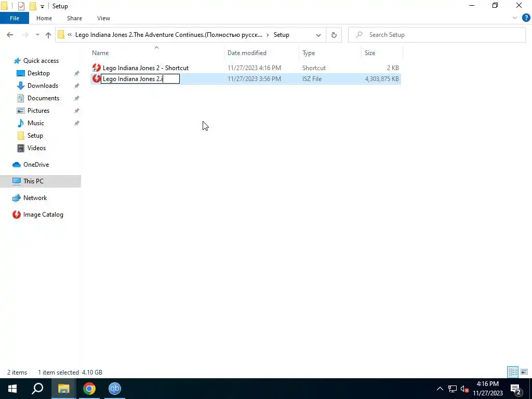This screenshot has height=399, width=532.
Task: Click Setup in the address breadcrumb
Action: click(281, 35)
